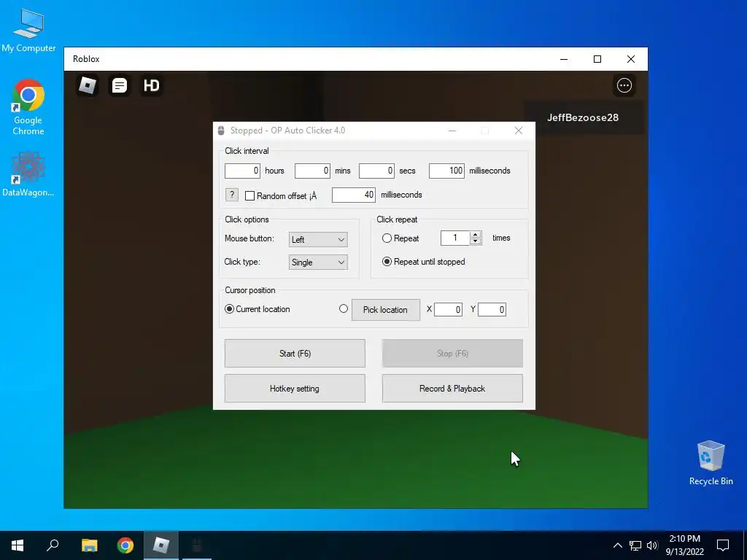Image resolution: width=747 pixels, height=560 pixels.
Task: Open Google Chrome desktop shortcut
Action: (x=28, y=107)
